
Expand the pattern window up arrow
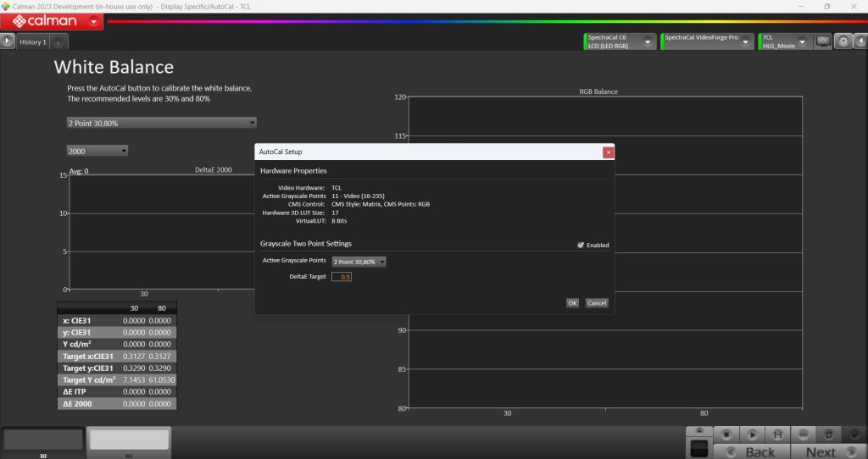pyautogui.click(x=699, y=431)
